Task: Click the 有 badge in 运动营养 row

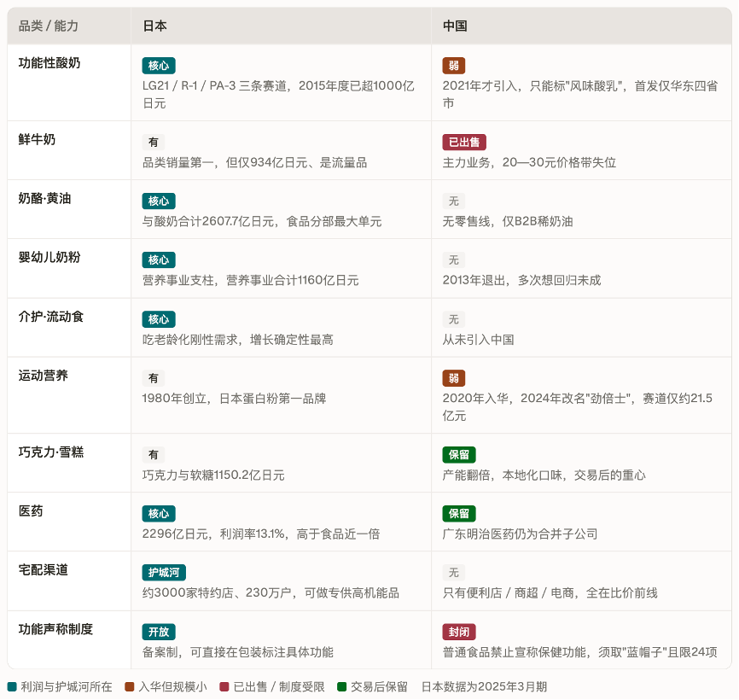Action: (154, 378)
